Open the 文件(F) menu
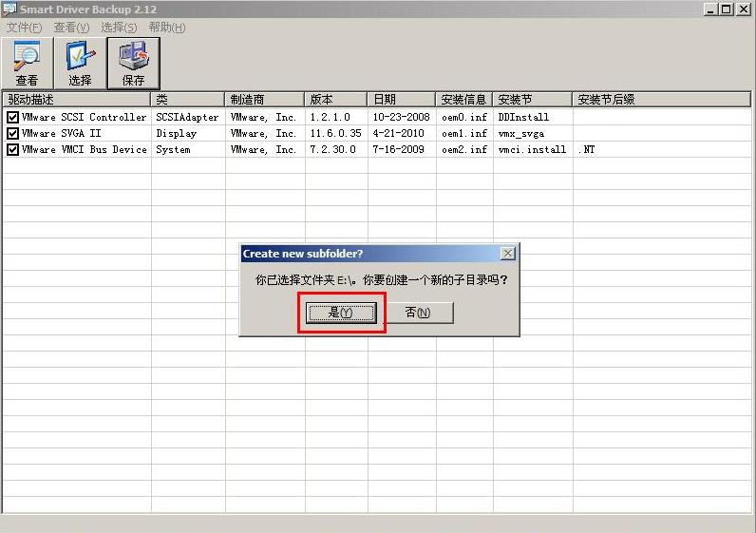This screenshot has width=756, height=533. coord(24,28)
